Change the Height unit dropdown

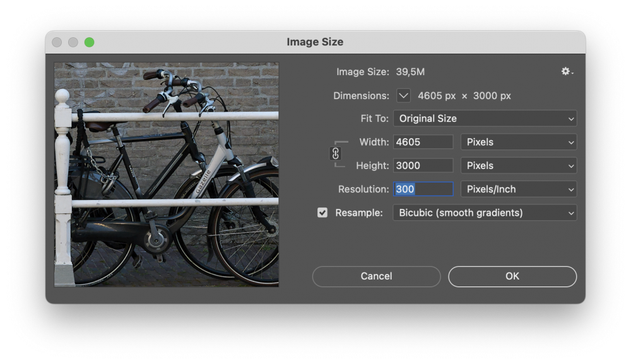[519, 166]
